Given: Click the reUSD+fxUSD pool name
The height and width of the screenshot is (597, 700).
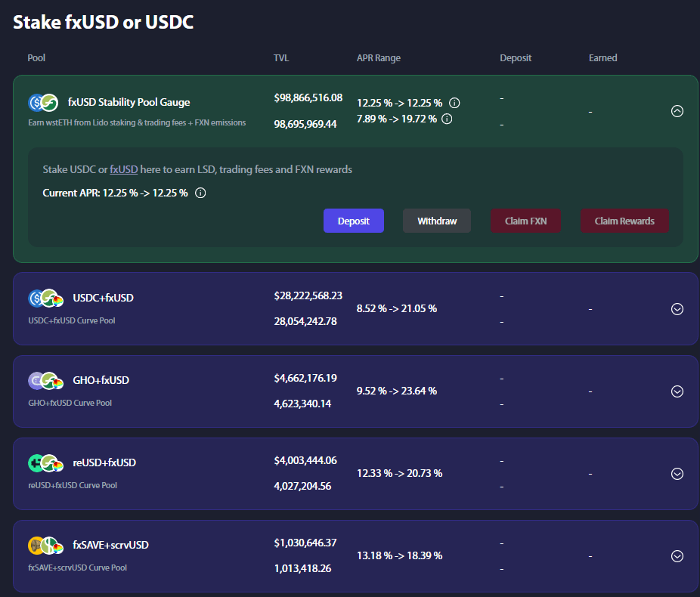Looking at the screenshot, I should (104, 462).
